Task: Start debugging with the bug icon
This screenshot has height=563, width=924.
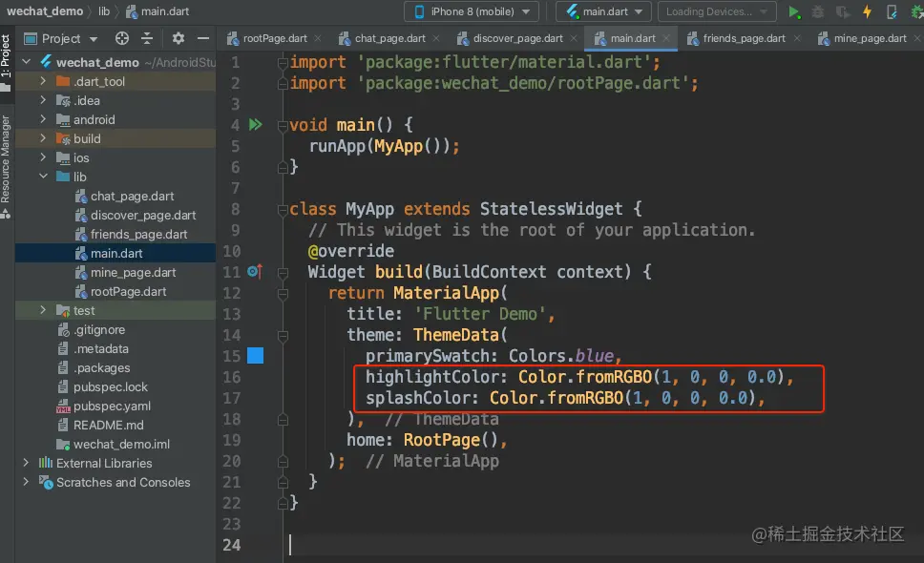Action: (x=818, y=11)
